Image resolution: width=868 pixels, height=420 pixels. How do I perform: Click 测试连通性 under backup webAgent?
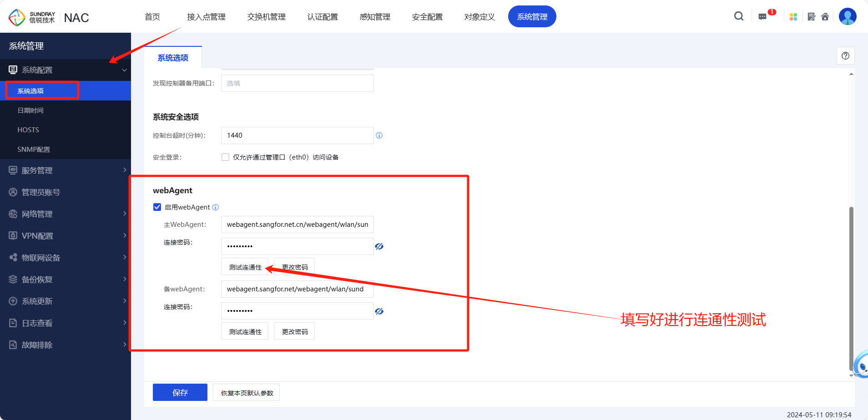[245, 331]
